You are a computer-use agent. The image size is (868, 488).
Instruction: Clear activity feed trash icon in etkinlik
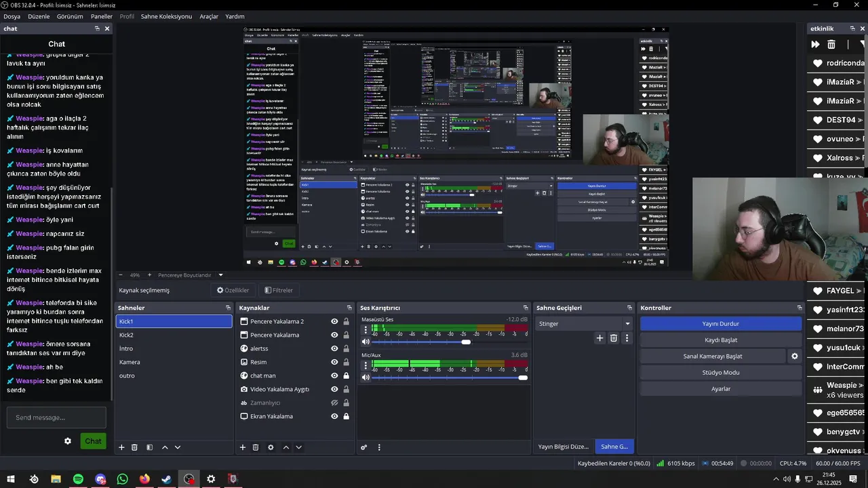[831, 44]
